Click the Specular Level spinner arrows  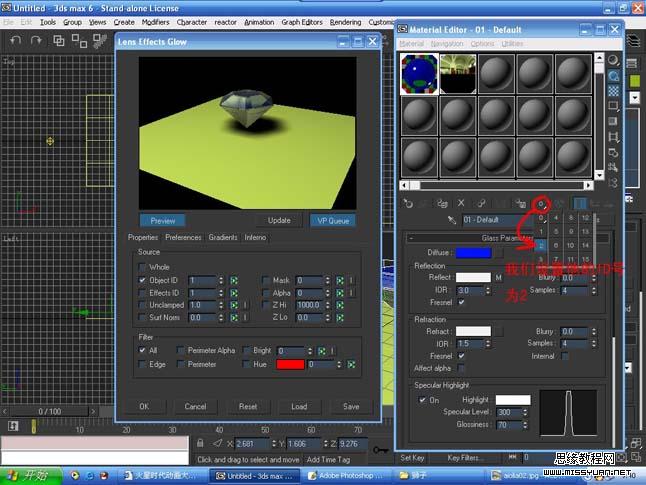click(x=525, y=412)
